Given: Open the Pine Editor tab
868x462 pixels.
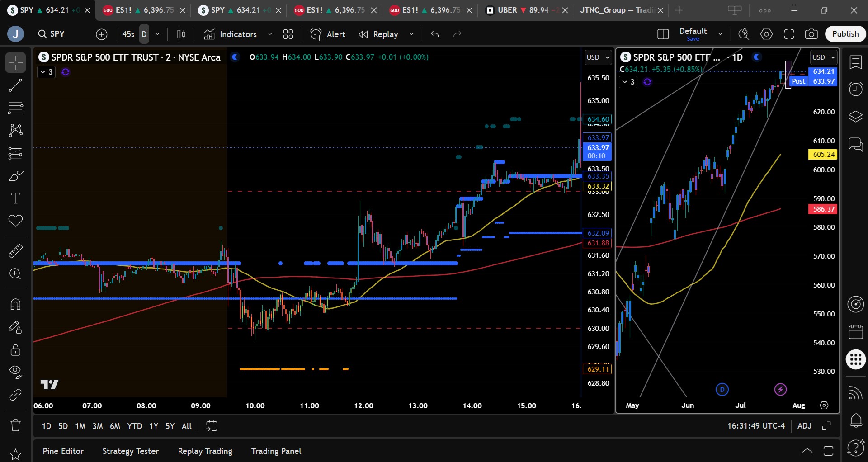Looking at the screenshot, I should coord(63,451).
